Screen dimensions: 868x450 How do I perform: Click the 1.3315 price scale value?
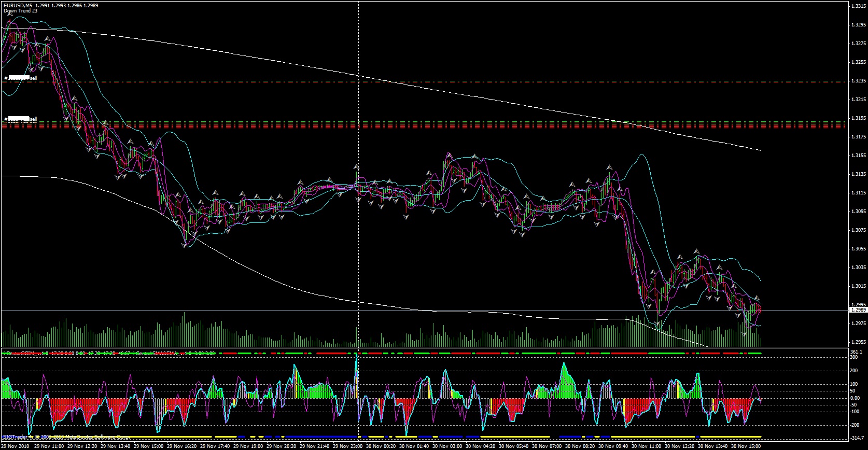(859, 6)
